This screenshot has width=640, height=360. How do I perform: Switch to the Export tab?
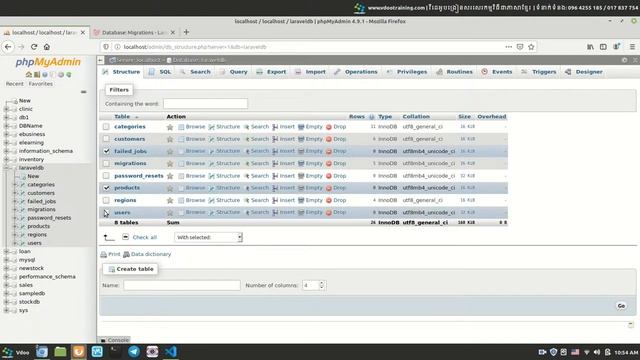(x=271, y=72)
